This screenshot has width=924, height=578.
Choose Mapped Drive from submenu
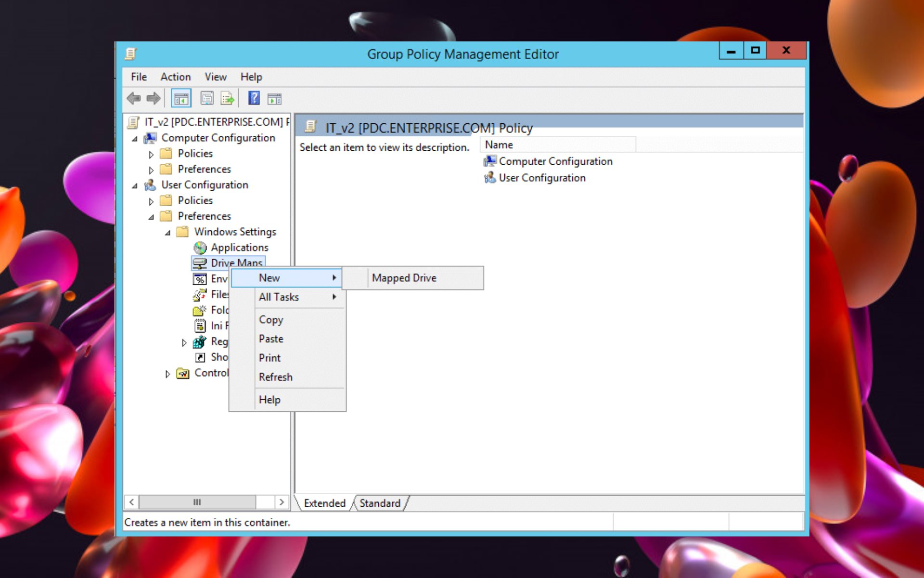click(413, 278)
